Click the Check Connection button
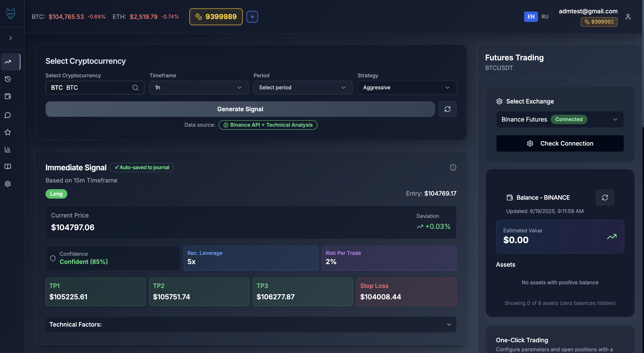This screenshot has height=353, width=644. [x=560, y=143]
